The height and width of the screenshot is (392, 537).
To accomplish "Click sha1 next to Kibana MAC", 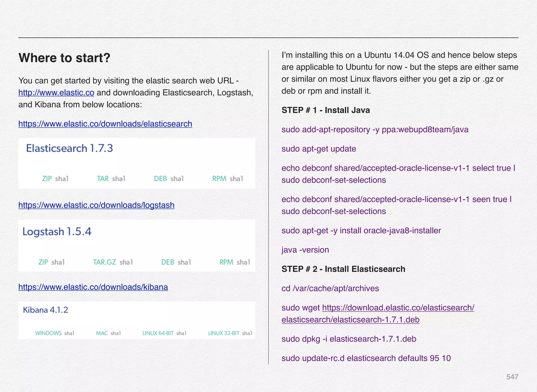I will 116,333.
